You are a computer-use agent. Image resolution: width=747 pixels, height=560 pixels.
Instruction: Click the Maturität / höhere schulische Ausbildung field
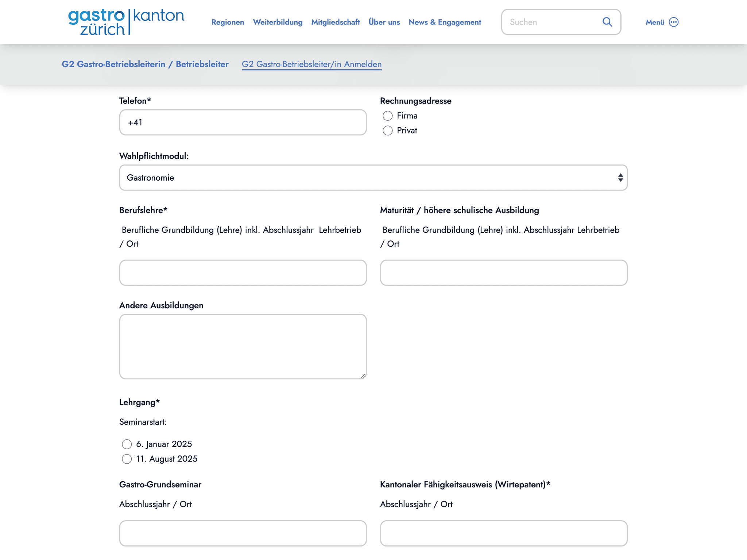click(x=504, y=273)
